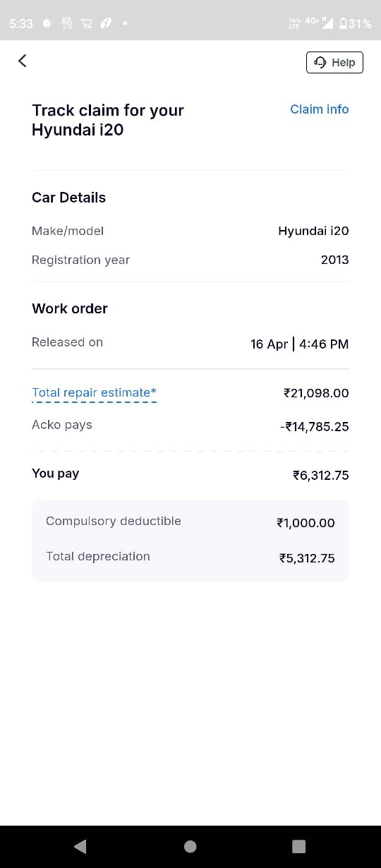Tap Compulsory deductible row
381x868 pixels.
190,522
